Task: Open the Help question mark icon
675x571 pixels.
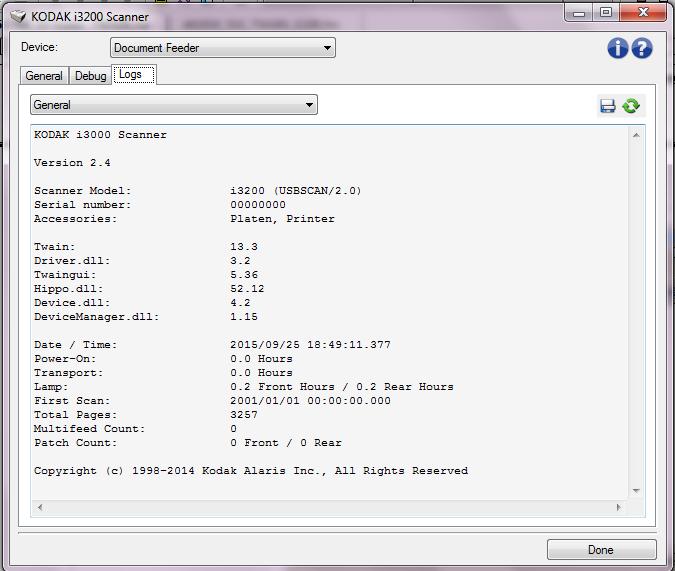Action: tap(642, 48)
